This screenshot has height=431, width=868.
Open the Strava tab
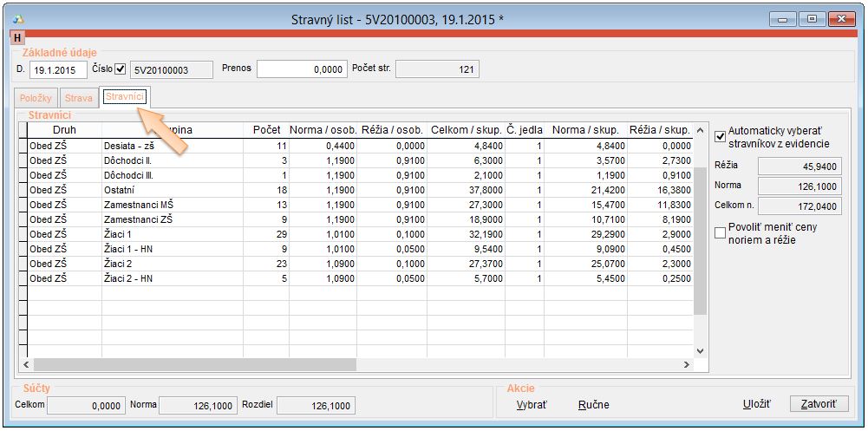[x=79, y=98]
